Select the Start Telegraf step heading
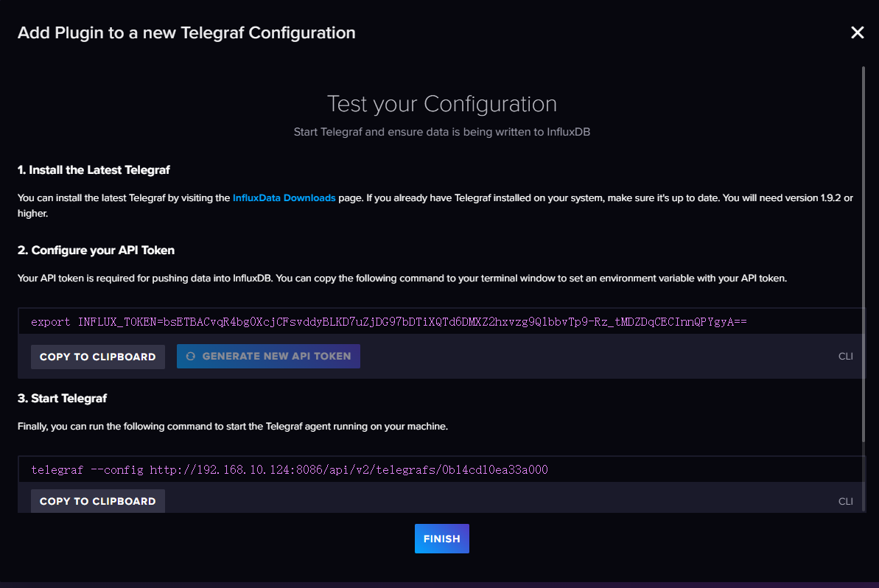The image size is (879, 588). coord(62,399)
